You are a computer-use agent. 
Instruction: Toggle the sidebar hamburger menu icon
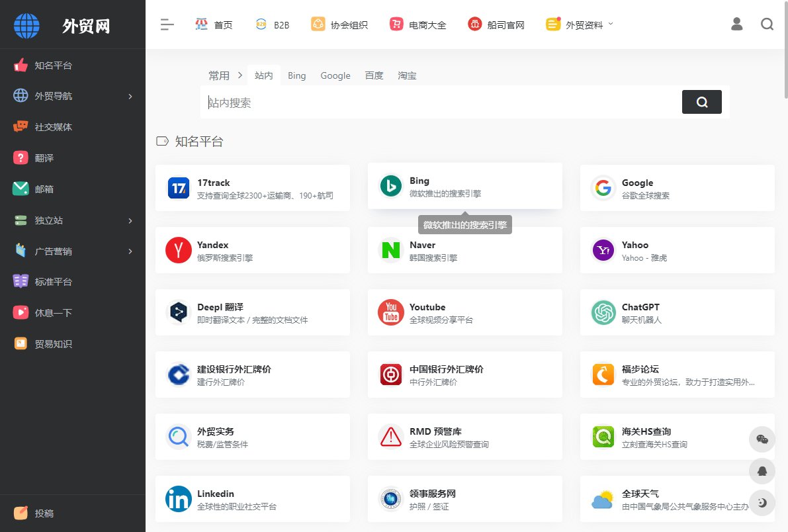(167, 24)
